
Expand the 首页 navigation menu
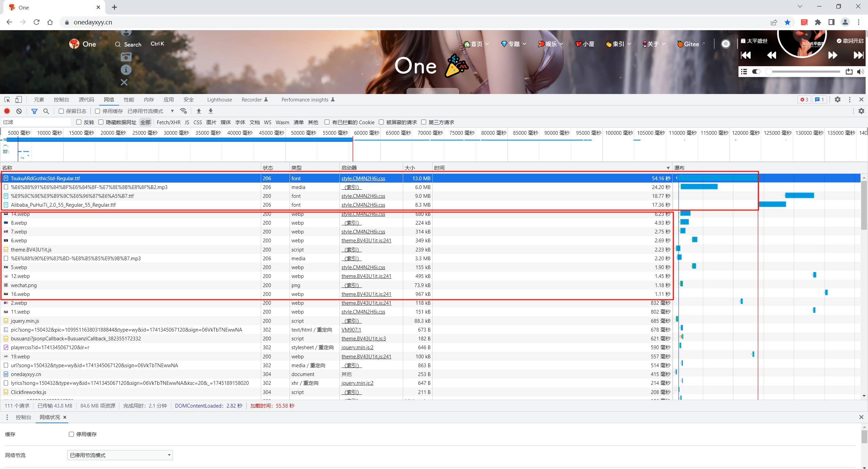(x=476, y=44)
